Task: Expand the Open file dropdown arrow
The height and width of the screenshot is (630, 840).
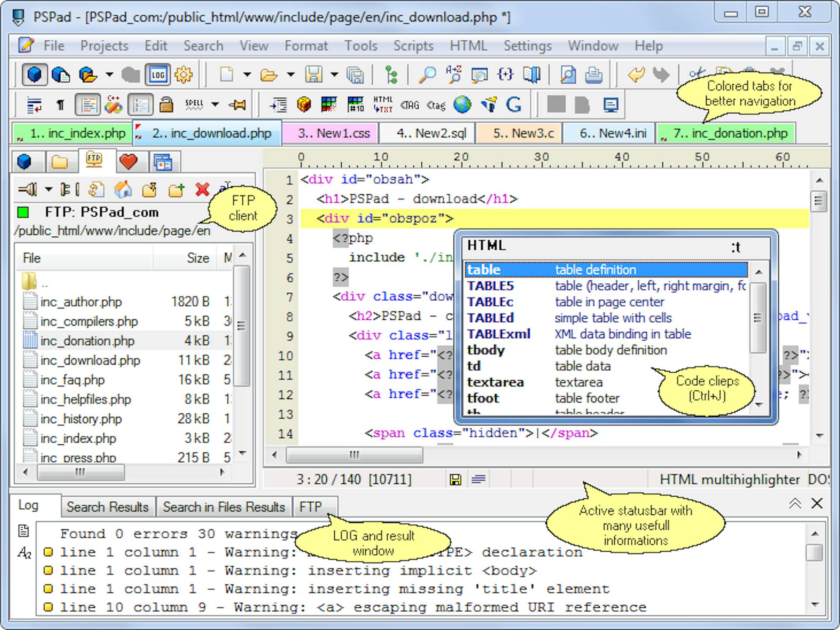Action: pyautogui.click(x=291, y=75)
